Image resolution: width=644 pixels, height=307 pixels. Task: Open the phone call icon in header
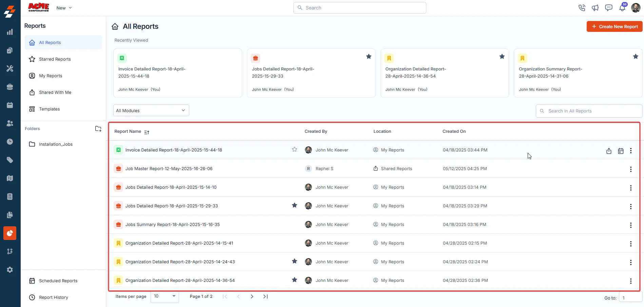click(582, 8)
